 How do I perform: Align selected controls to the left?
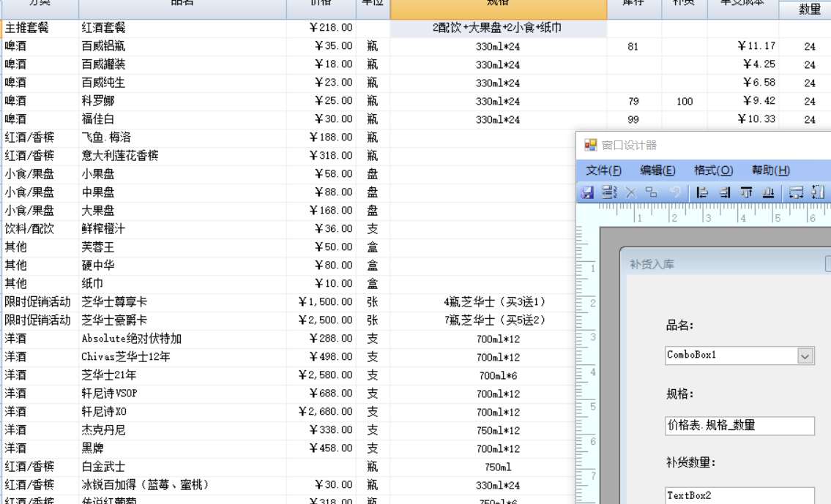click(x=702, y=192)
